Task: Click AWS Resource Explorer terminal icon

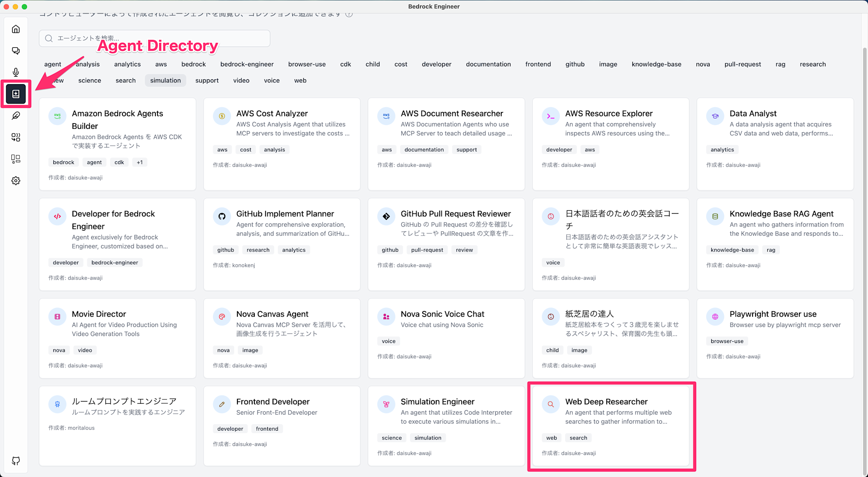Action: pos(551,116)
